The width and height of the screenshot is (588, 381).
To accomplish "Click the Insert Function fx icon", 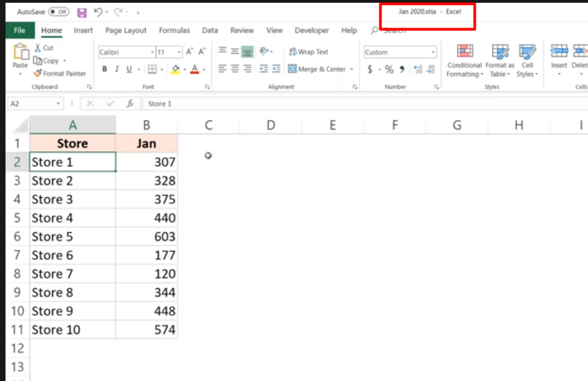I will 129,103.
